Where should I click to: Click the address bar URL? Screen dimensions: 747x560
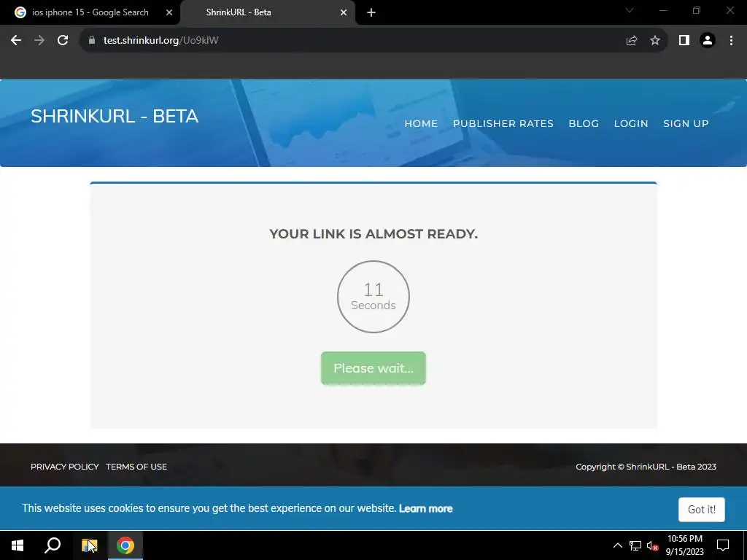click(x=160, y=41)
